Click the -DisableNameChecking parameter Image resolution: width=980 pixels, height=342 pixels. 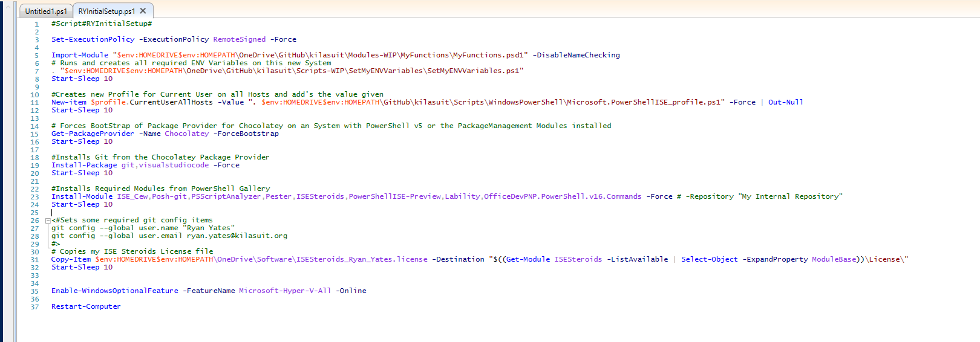(576, 55)
